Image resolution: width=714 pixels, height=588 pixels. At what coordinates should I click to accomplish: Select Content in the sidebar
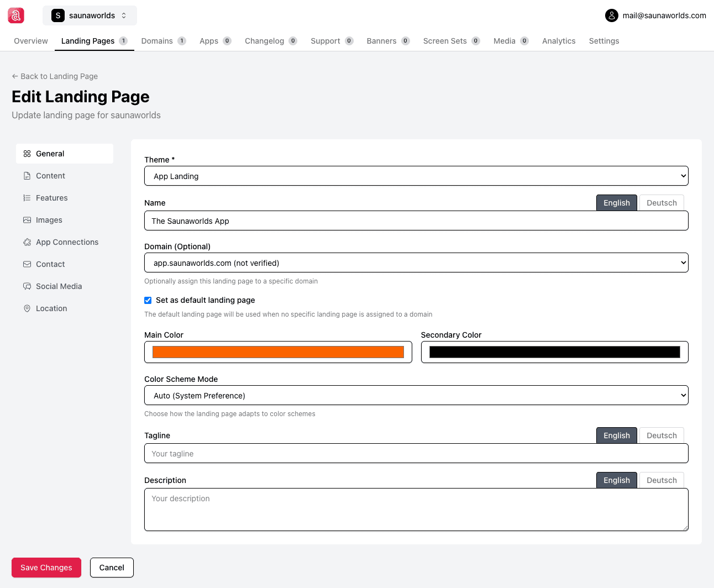click(65, 176)
